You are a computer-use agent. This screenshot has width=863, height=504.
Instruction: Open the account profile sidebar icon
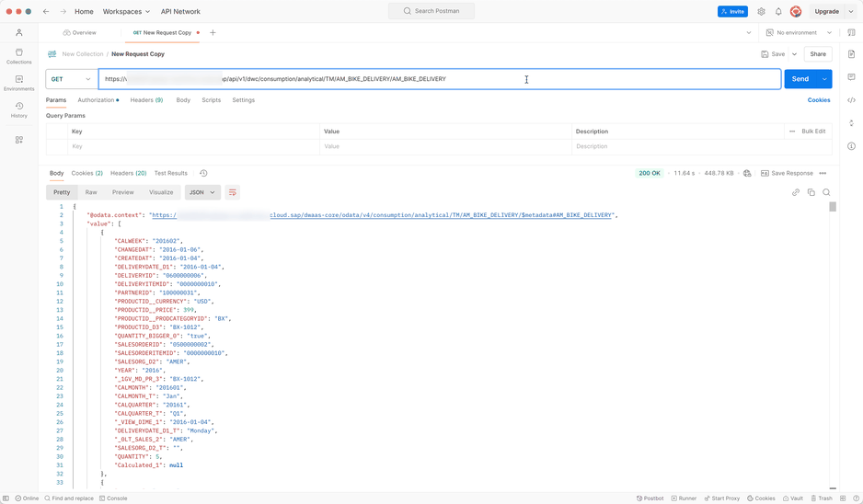pos(18,32)
